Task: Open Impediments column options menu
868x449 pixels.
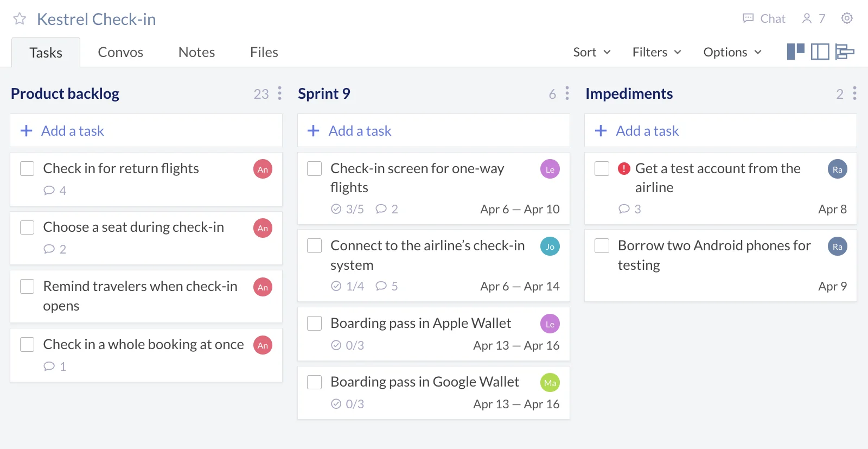Action: [x=854, y=93]
